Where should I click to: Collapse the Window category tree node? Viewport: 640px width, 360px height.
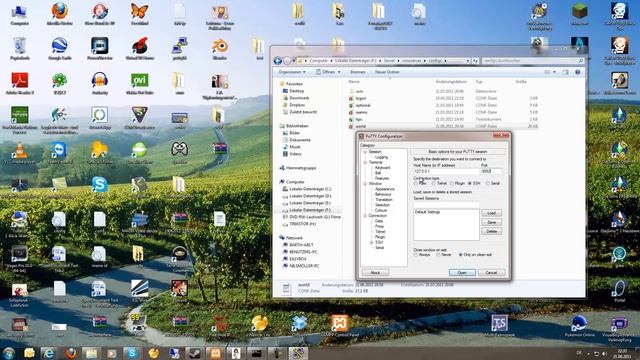[x=365, y=184]
